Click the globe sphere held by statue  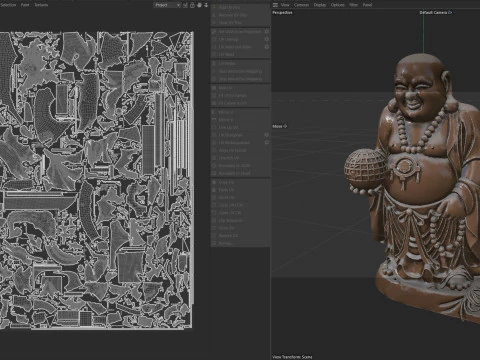pyautogui.click(x=366, y=169)
